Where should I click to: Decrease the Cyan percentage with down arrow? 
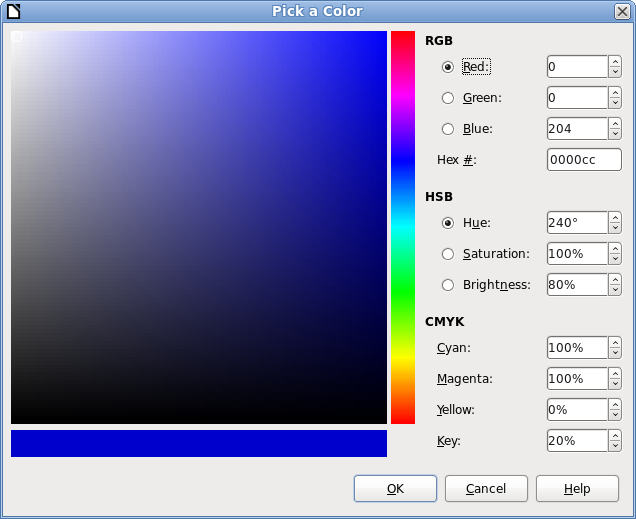pos(614,353)
